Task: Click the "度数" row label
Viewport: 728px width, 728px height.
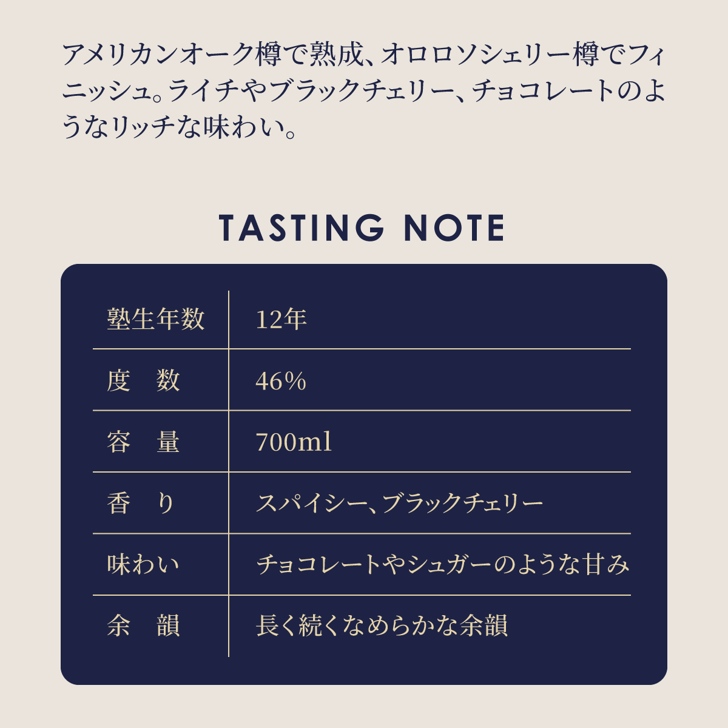Action: [144, 381]
